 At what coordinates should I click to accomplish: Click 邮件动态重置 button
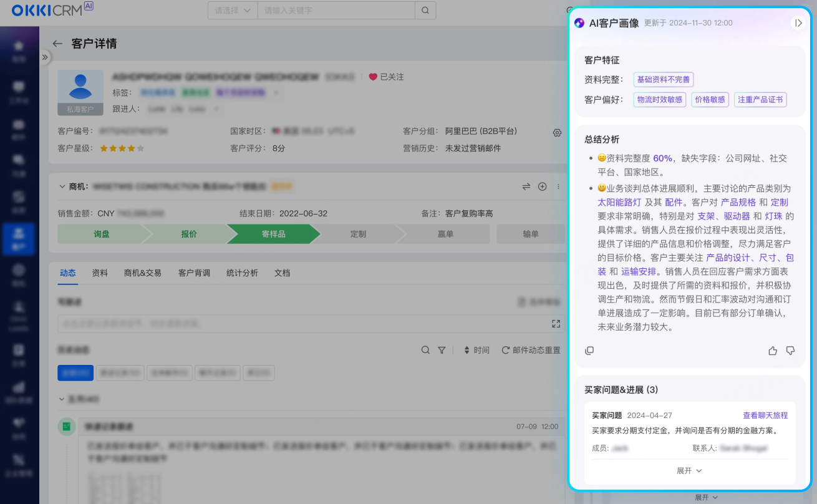(531, 351)
